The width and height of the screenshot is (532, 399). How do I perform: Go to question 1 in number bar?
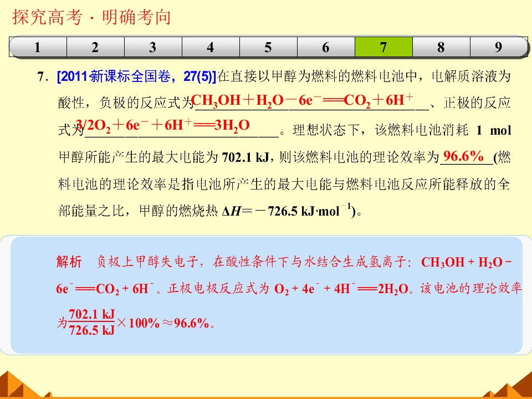tap(38, 47)
